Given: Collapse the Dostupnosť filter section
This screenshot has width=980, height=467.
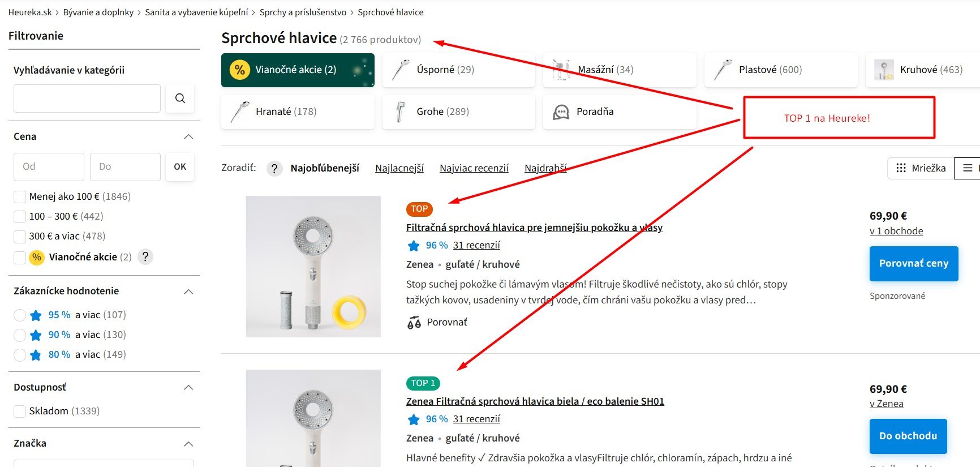Looking at the screenshot, I should [x=189, y=388].
